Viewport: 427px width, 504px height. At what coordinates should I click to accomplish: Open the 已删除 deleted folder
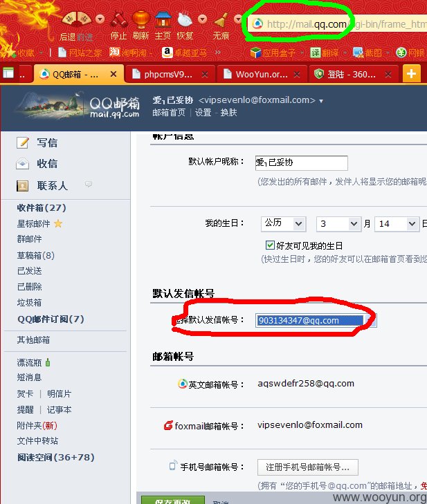29,287
